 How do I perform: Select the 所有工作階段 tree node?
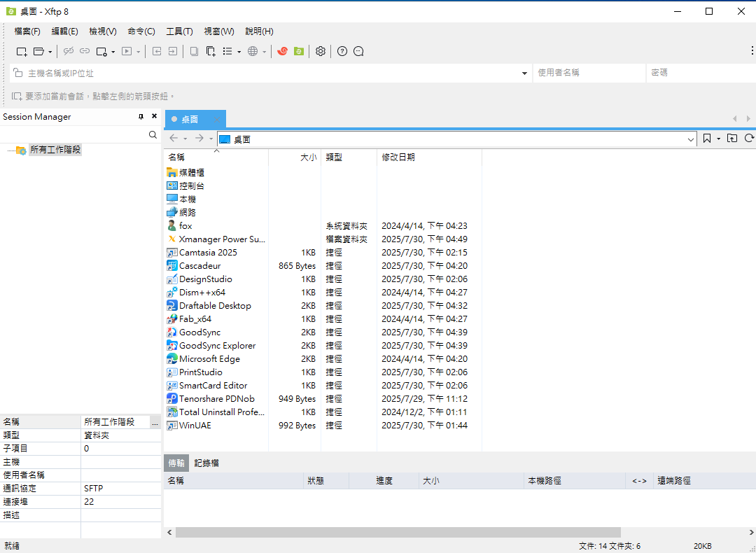(x=55, y=150)
